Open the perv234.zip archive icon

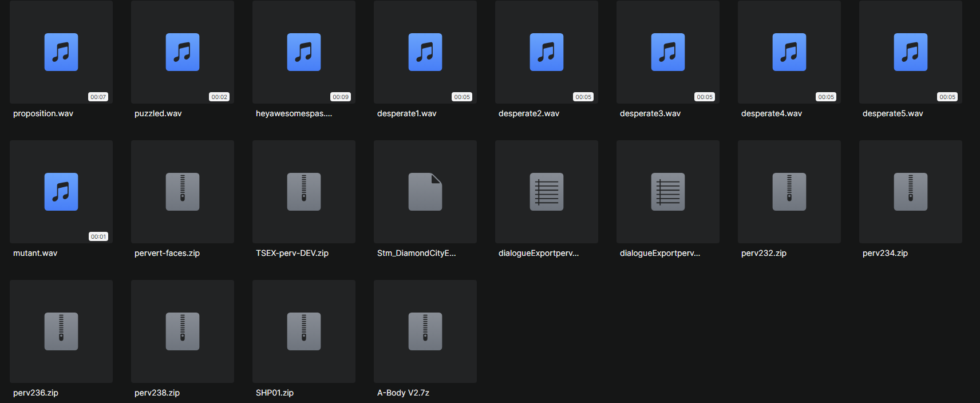tap(911, 192)
